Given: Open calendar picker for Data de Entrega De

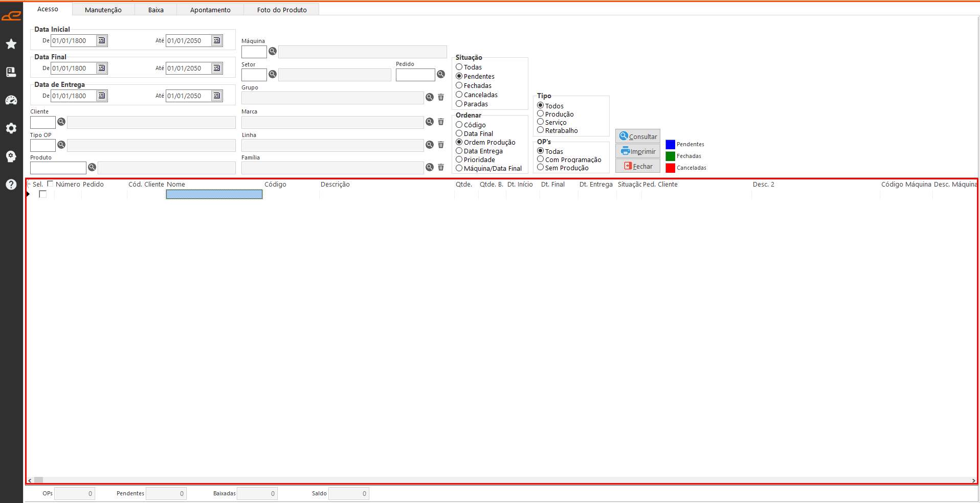Looking at the screenshot, I should pyautogui.click(x=101, y=96).
